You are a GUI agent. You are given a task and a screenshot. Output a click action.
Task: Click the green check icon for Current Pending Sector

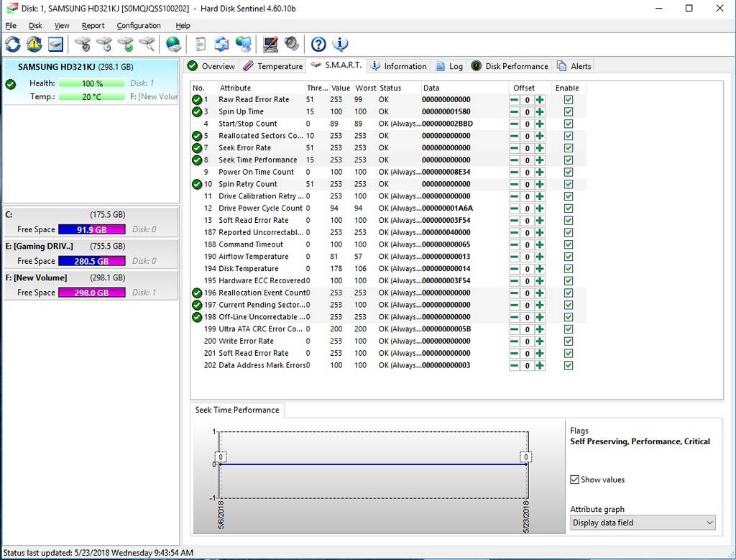(x=197, y=305)
